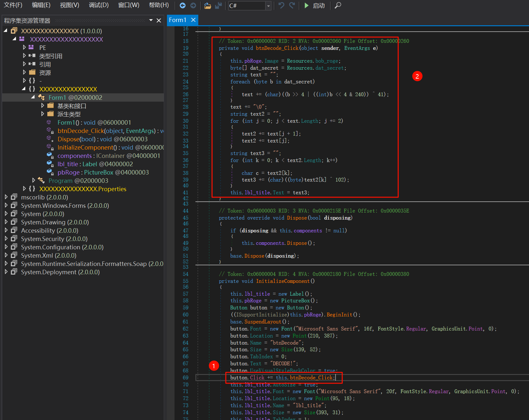Image resolution: width=529 pixels, height=420 pixels.
Task: Open the 视图(V) menu
Action: pos(69,5)
